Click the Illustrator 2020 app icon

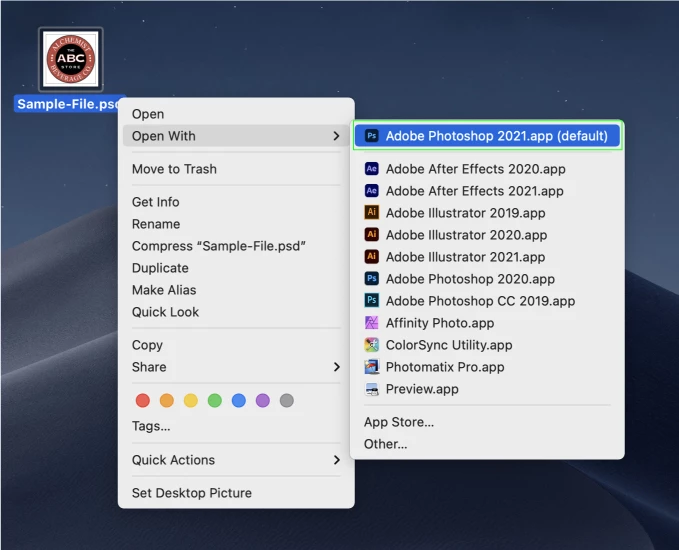coord(372,235)
